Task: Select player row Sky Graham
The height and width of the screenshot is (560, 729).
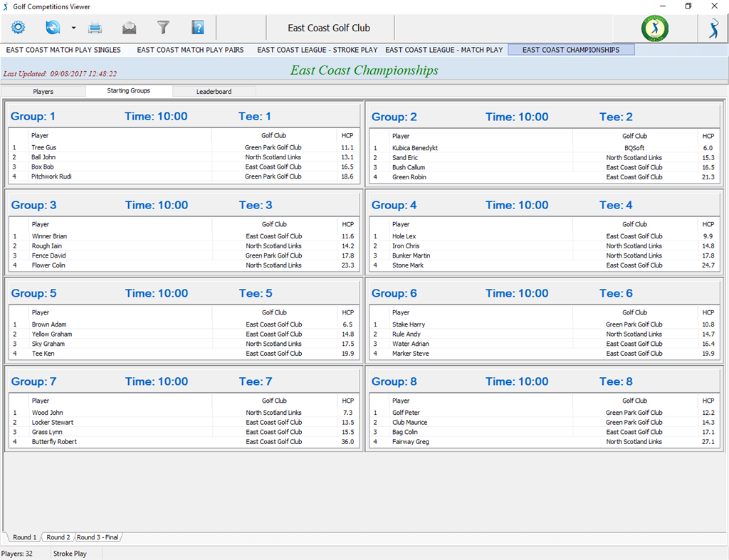Action: click(x=184, y=344)
